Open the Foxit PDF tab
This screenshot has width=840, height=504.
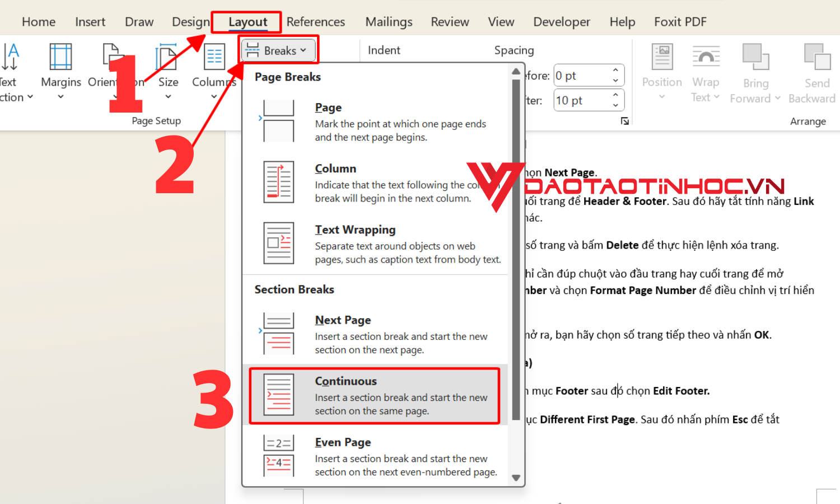[680, 22]
